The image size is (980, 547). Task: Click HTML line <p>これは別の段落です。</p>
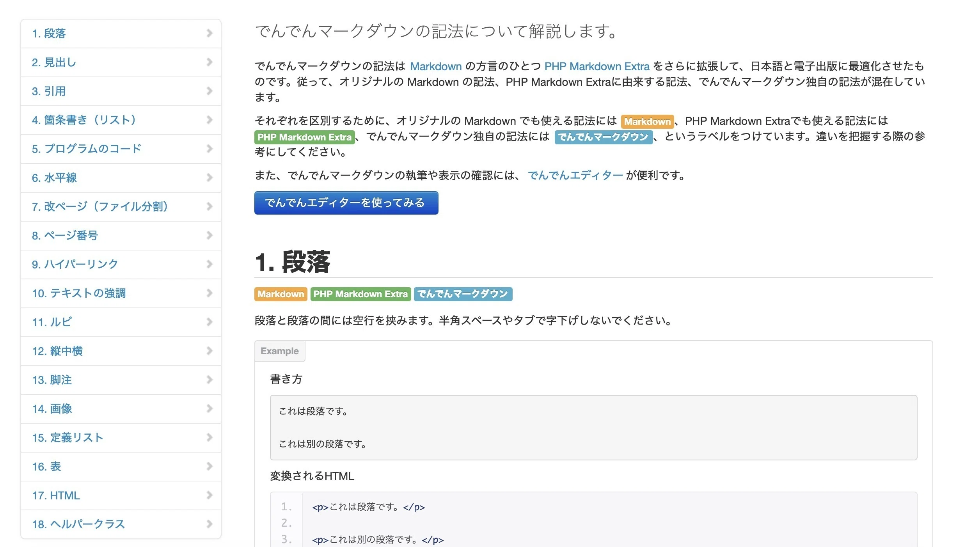[378, 540]
